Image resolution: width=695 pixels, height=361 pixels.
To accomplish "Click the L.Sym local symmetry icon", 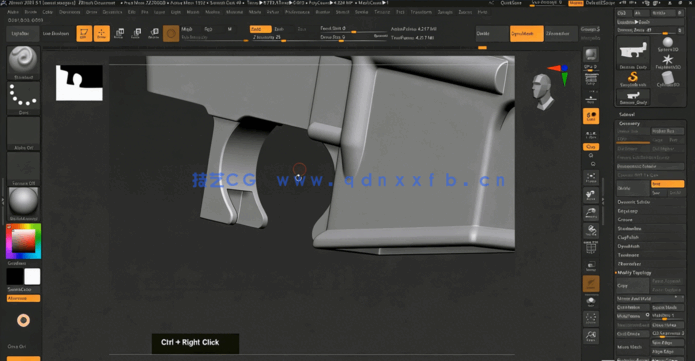I will pos(591,134).
